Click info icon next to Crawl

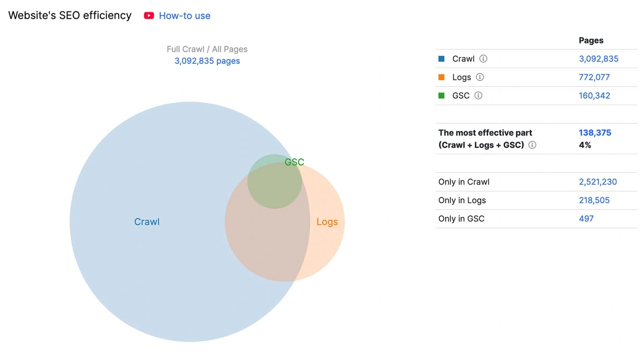click(483, 59)
